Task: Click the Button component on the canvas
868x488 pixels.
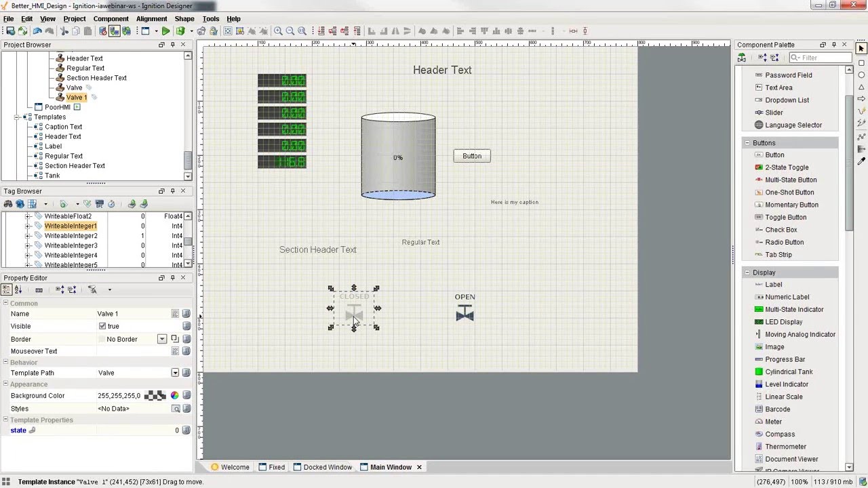Action: tap(472, 156)
